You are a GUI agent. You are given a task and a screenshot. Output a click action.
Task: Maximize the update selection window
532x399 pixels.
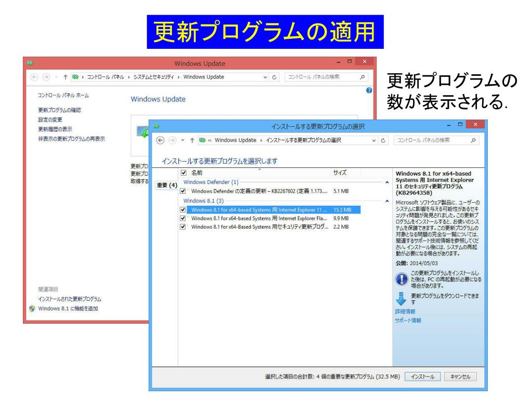pyautogui.click(x=460, y=125)
